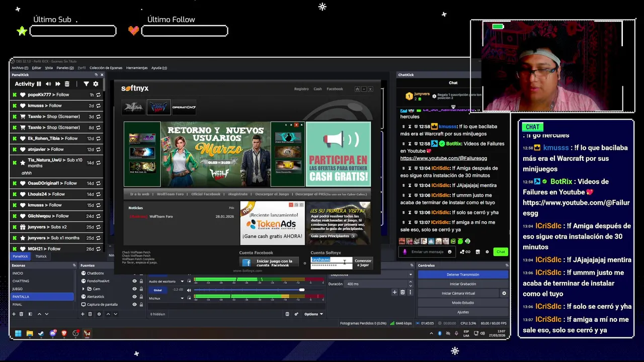
Task: Switch to the TtsKick tab
Action: [x=41, y=256]
